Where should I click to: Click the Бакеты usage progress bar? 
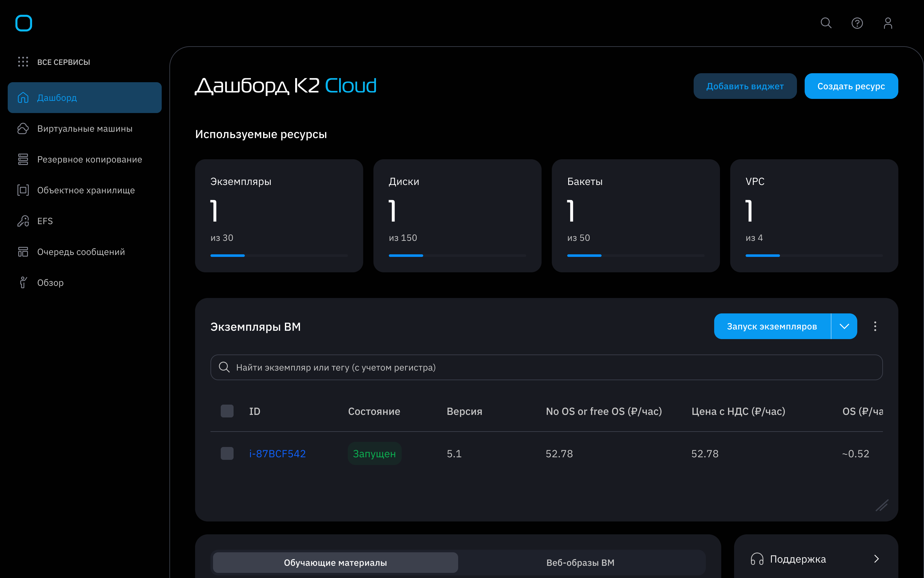coord(636,255)
